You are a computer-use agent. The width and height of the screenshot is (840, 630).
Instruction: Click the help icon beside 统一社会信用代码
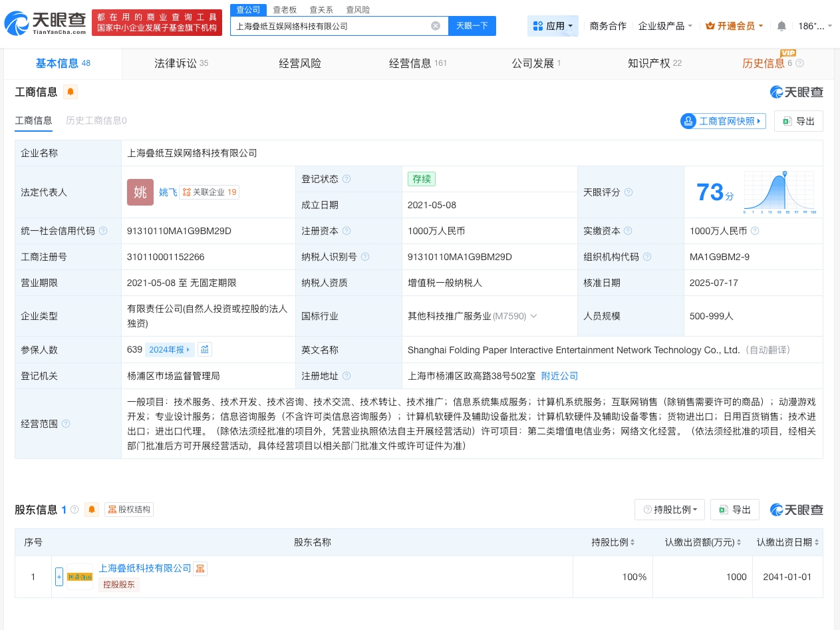click(x=103, y=231)
